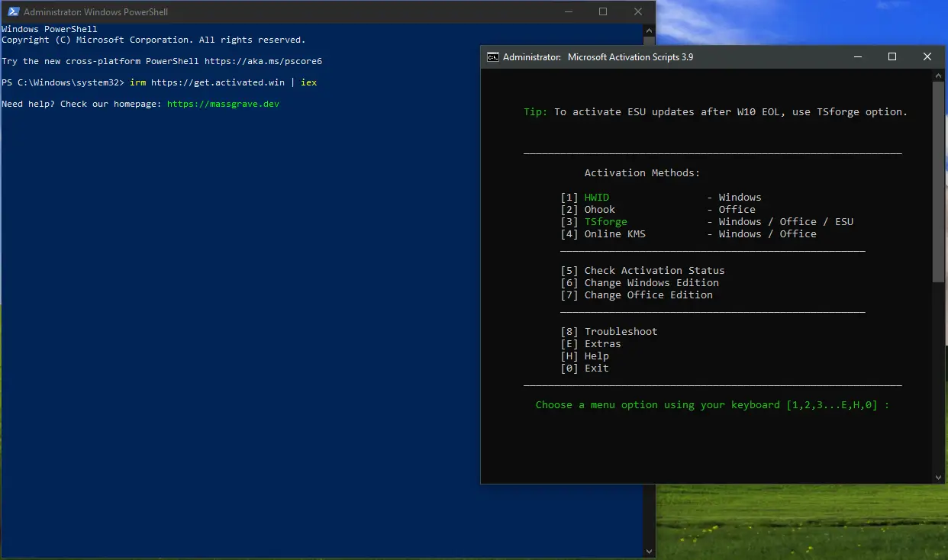Open the massgrave.dev homepage link

[223, 104]
